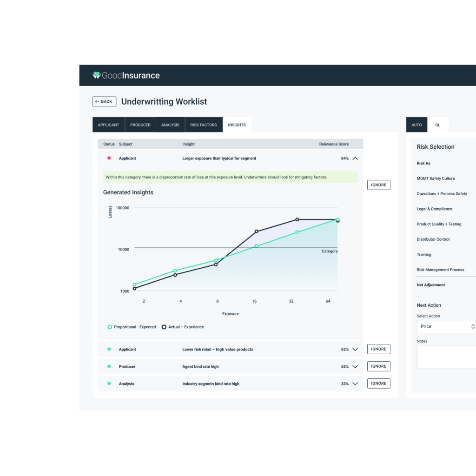Collapse the Larger exposure insight row
Viewport: 476px width, 476px height.
pos(355,159)
